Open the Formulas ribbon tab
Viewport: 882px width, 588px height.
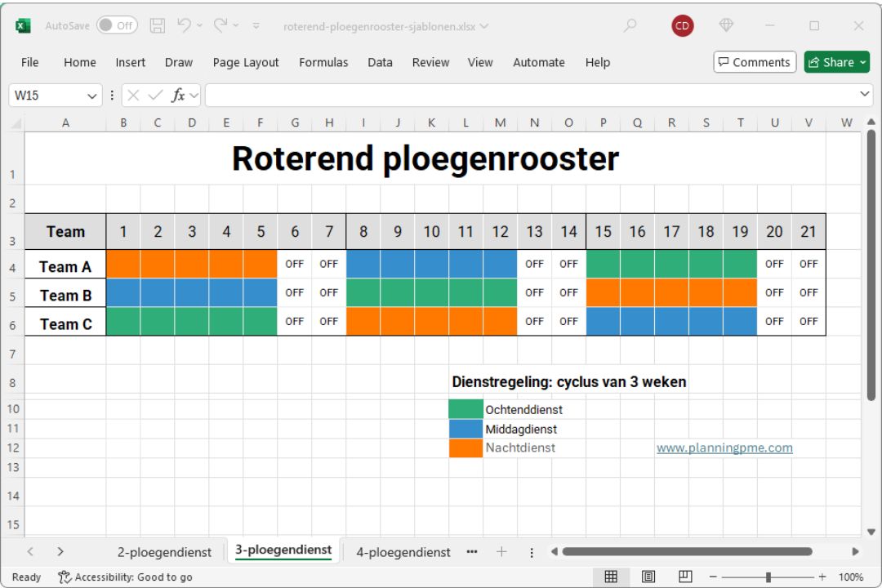(323, 62)
